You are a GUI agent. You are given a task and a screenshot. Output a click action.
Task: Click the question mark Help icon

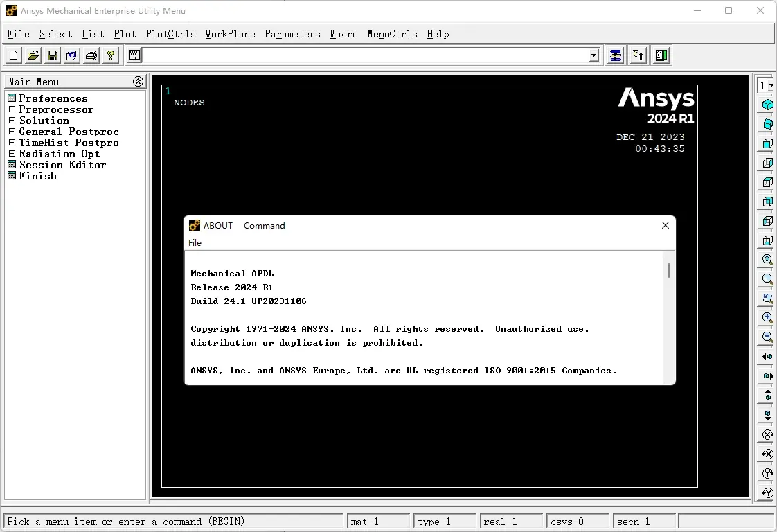point(111,55)
